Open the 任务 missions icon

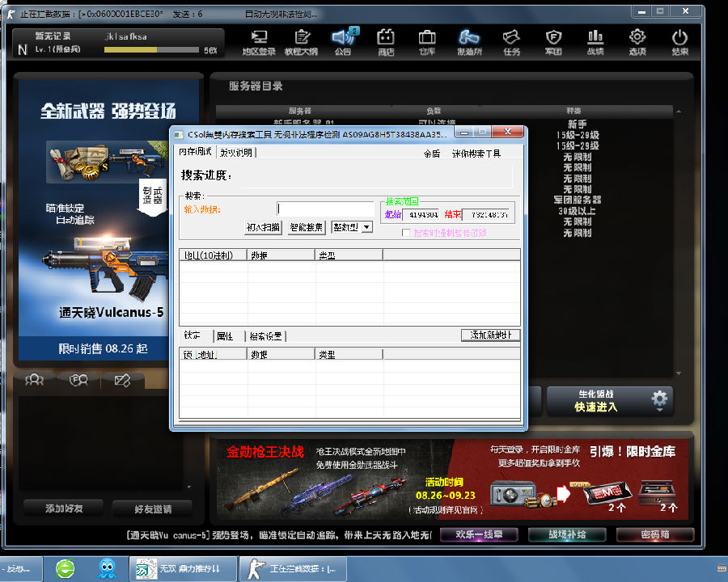(511, 42)
